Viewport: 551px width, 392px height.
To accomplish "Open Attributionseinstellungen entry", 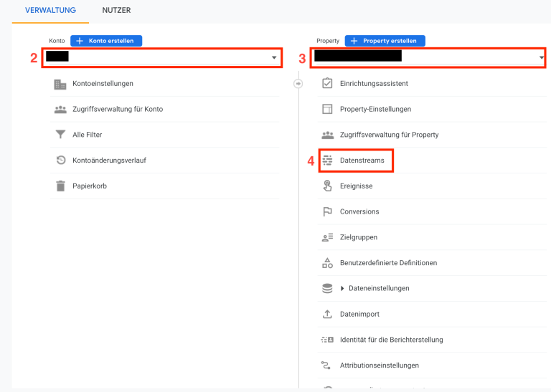I will click(379, 365).
